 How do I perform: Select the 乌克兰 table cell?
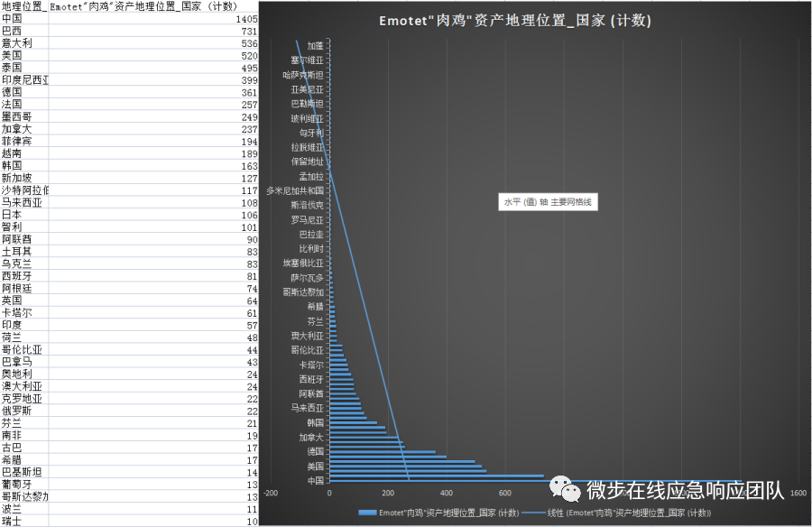coord(24,263)
